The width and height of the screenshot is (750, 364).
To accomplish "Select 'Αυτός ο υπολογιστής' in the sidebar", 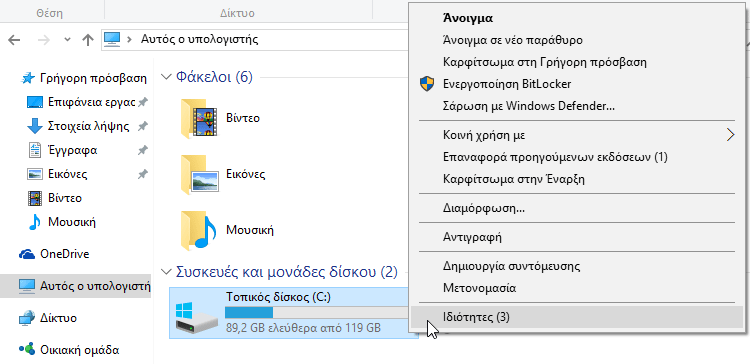I will (x=76, y=286).
